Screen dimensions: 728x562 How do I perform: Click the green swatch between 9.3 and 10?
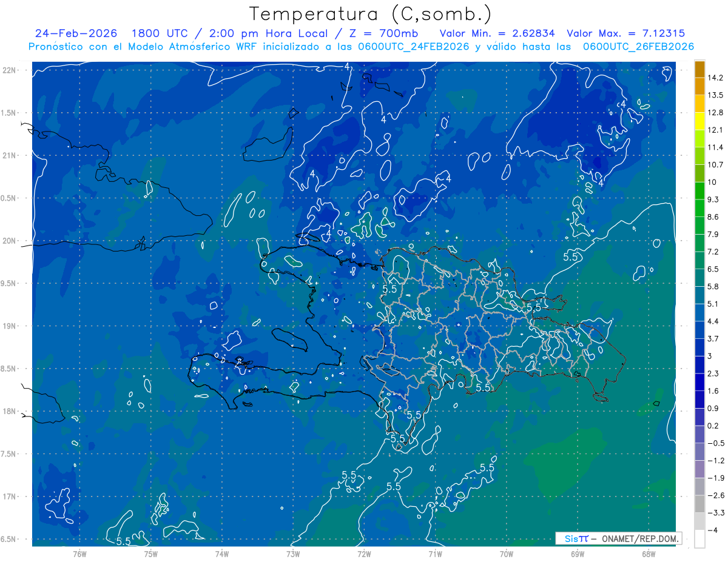coord(699,190)
